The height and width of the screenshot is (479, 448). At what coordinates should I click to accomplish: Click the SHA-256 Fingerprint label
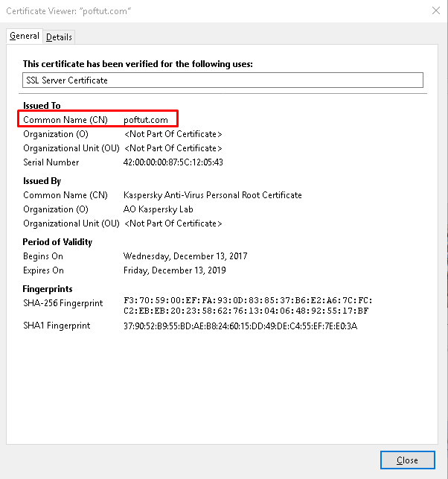pyautogui.click(x=63, y=303)
